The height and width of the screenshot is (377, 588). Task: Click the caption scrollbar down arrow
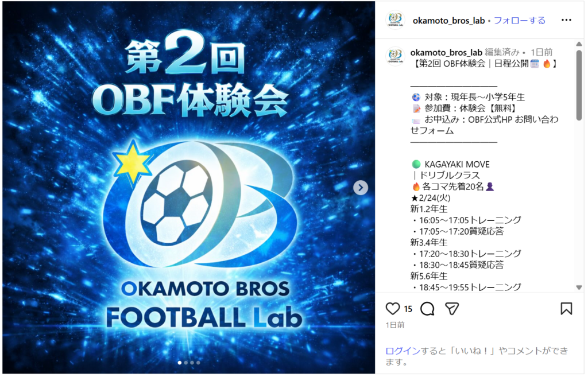tap(579, 287)
